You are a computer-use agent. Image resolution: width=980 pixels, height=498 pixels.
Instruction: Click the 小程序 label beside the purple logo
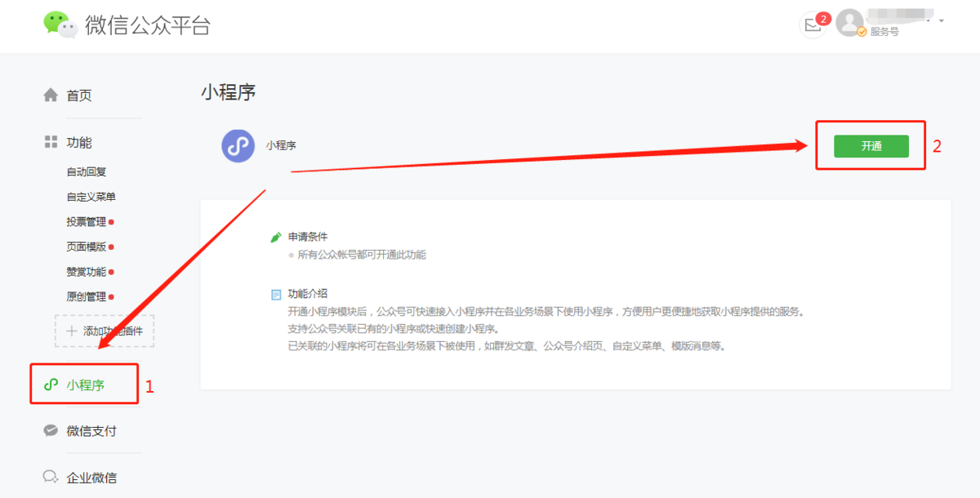coord(281,145)
